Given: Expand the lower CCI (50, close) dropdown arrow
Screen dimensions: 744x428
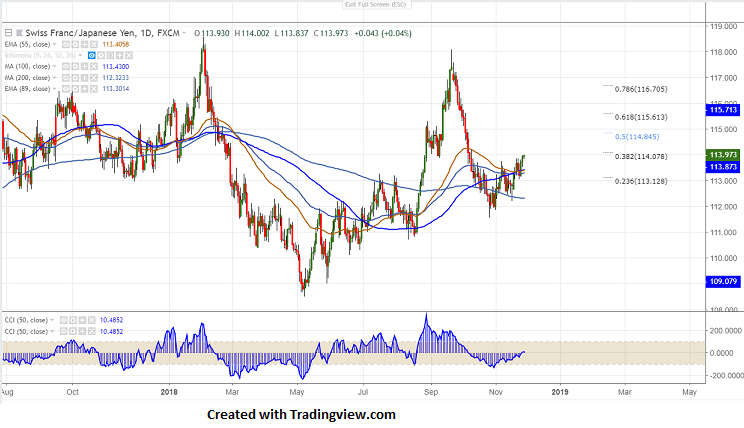Looking at the screenshot, I should (x=52, y=331).
